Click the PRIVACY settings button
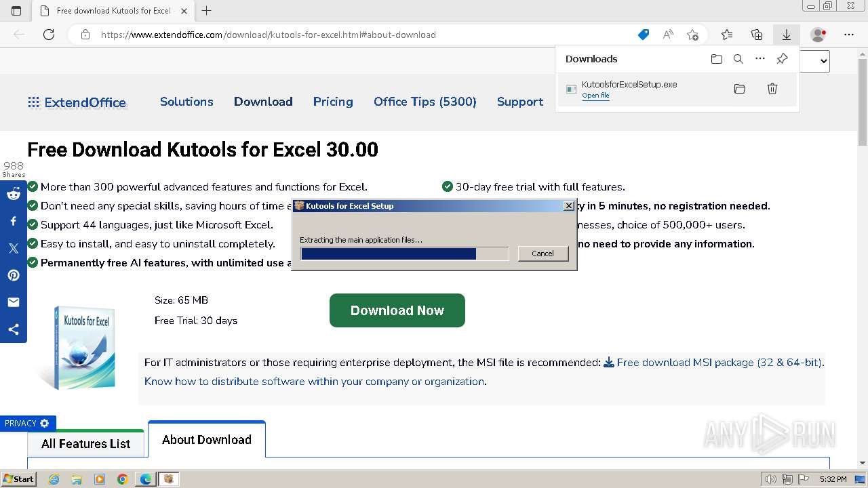 coord(28,424)
